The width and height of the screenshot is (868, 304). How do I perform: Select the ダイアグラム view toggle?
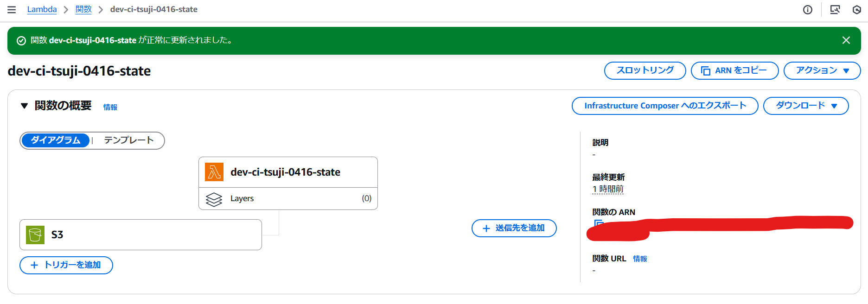click(x=56, y=140)
